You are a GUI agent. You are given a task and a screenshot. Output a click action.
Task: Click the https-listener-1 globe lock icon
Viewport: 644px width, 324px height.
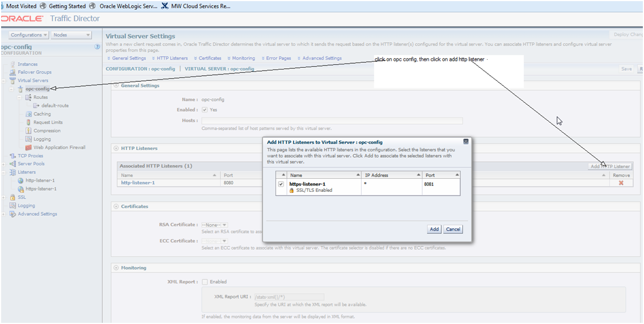coord(20,189)
